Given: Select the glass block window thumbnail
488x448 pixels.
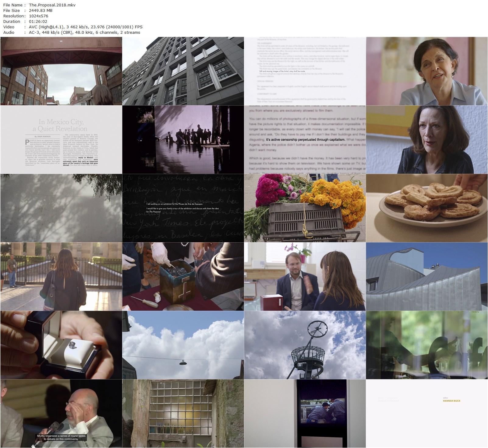Looking at the screenshot, I should [183, 414].
